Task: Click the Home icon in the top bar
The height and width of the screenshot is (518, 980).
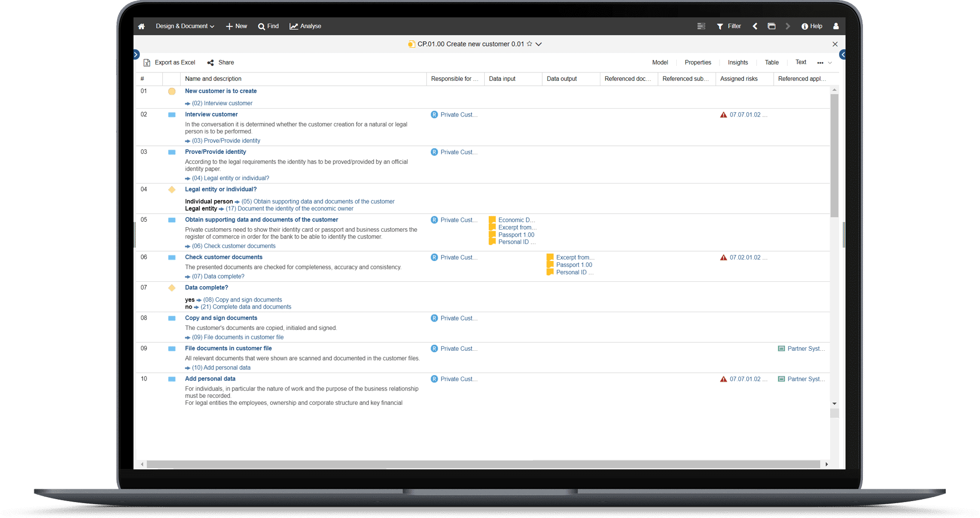Action: coord(141,26)
